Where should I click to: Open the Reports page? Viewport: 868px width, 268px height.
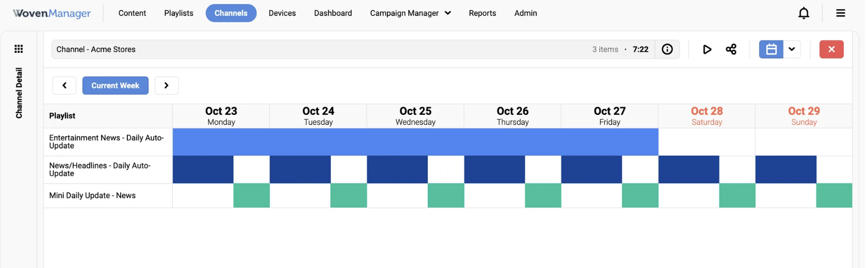pos(482,13)
